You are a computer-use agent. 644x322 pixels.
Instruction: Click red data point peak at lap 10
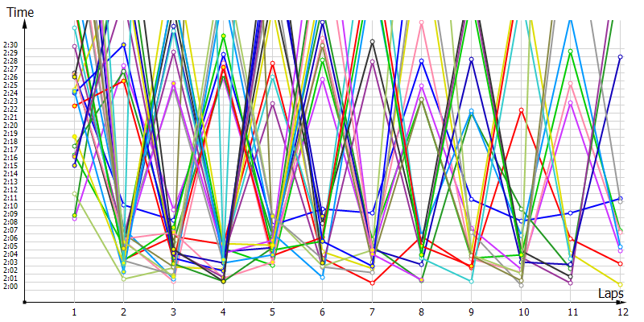coord(521,110)
